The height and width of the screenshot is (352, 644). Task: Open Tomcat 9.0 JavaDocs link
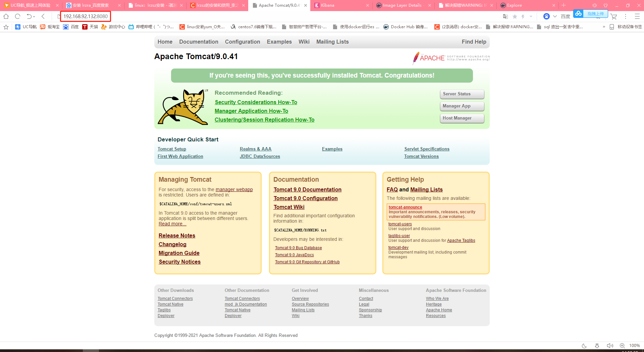pyautogui.click(x=294, y=255)
